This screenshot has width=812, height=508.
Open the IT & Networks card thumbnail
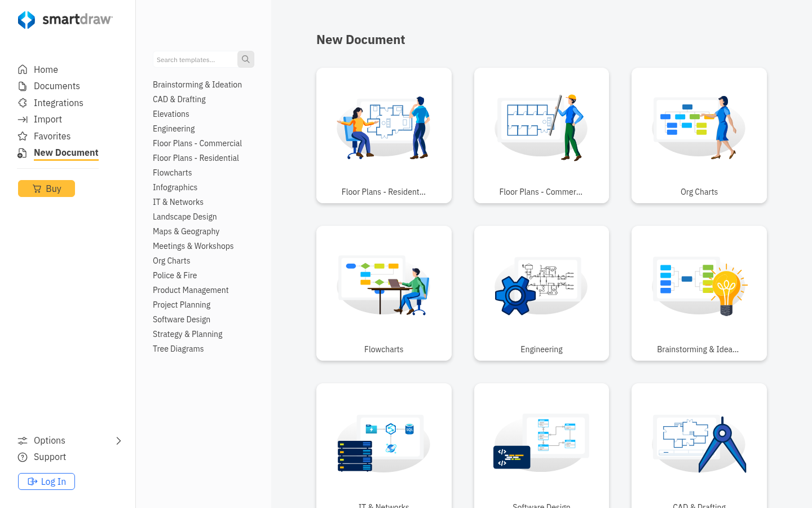click(x=384, y=443)
